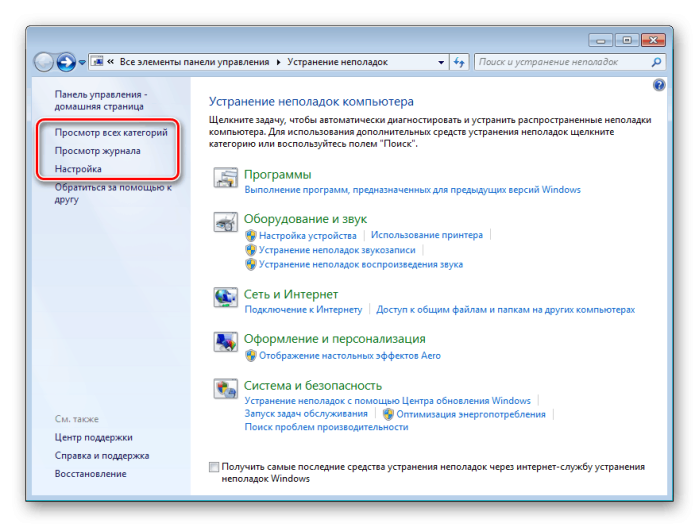Click Все элементы панели управления breadcrumb
Image resolution: width=699 pixels, height=527 pixels.
coord(194,62)
